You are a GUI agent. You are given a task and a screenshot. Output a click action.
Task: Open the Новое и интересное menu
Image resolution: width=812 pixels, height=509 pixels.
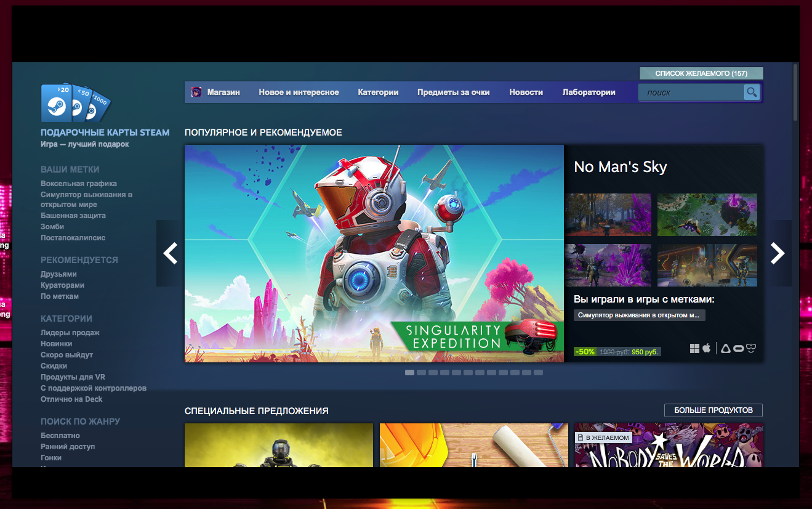pyautogui.click(x=299, y=92)
